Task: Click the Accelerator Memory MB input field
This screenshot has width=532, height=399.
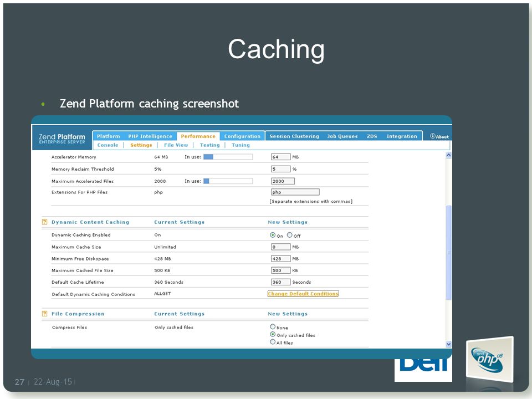Action: pyautogui.click(x=281, y=157)
